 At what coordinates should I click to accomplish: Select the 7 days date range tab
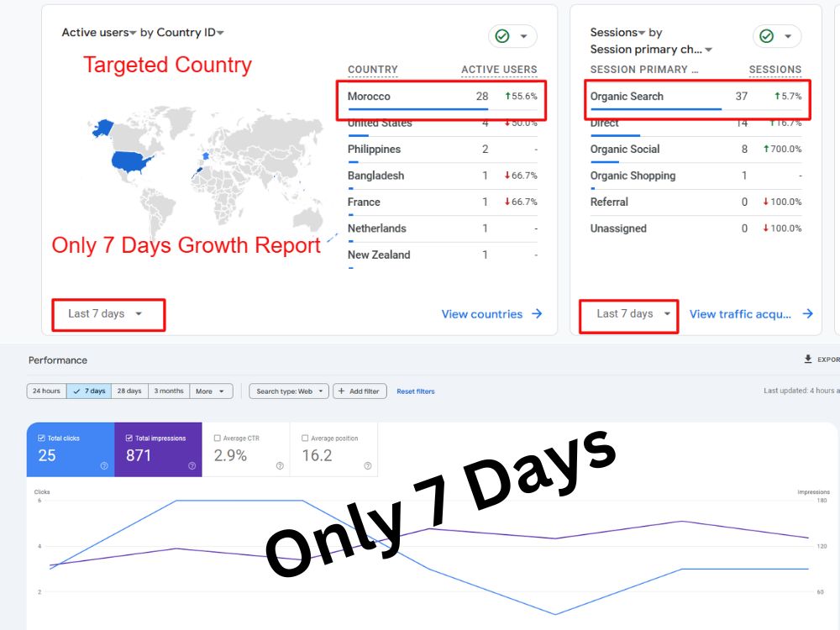[x=90, y=391]
